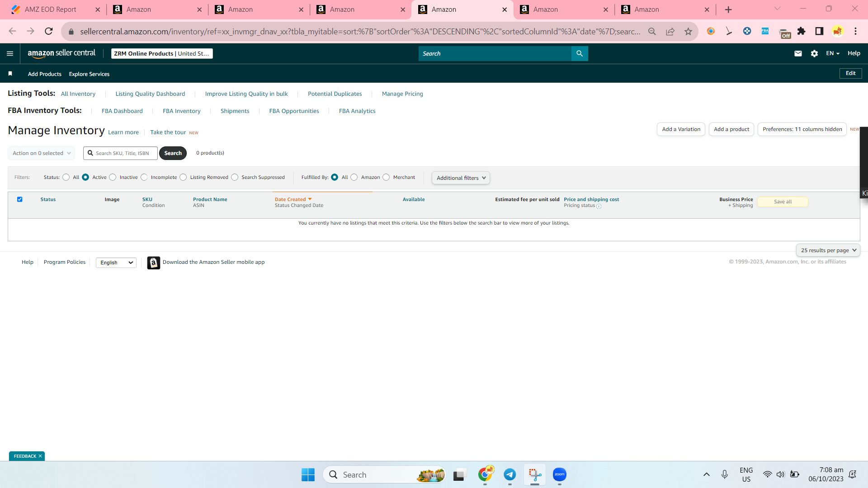868x488 pixels.
Task: Open the Snipping Tool in the taskbar
Action: tap(535, 474)
